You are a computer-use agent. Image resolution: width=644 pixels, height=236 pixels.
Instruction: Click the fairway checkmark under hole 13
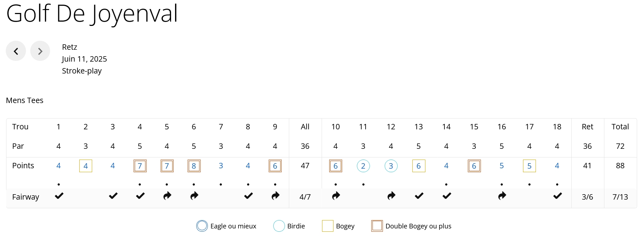(419, 196)
